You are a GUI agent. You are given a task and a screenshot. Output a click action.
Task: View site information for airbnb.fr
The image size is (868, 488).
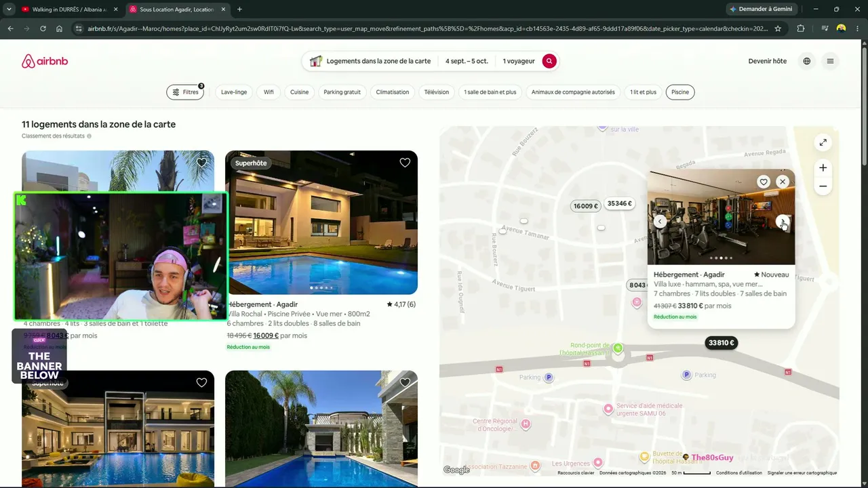[79, 28]
